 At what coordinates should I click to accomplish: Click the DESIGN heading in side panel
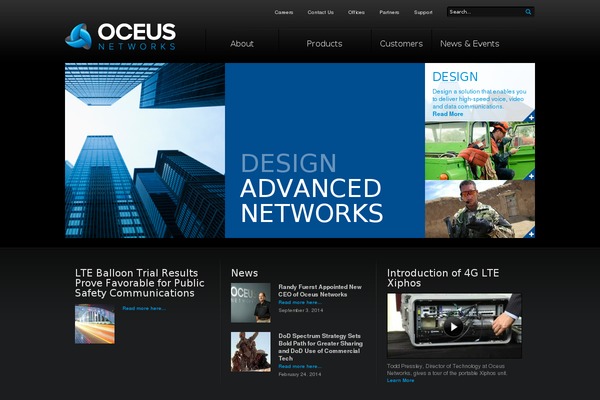(455, 77)
